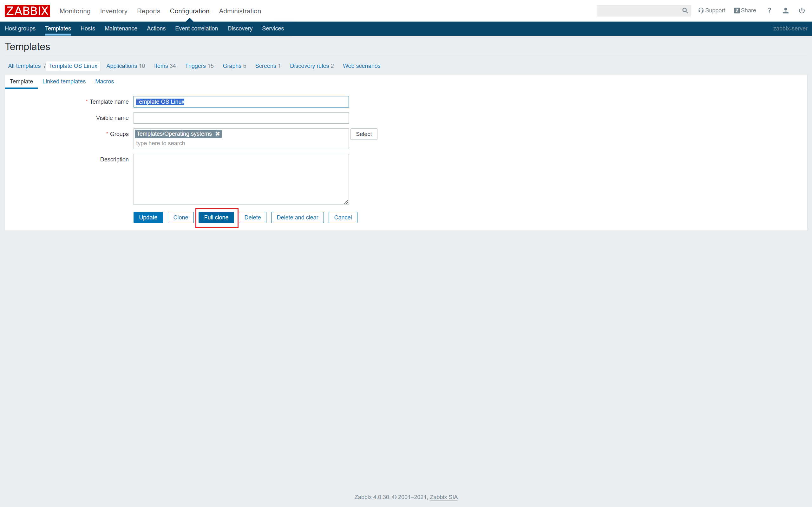Click the Delete button
This screenshot has height=507, width=812.
coord(252,218)
